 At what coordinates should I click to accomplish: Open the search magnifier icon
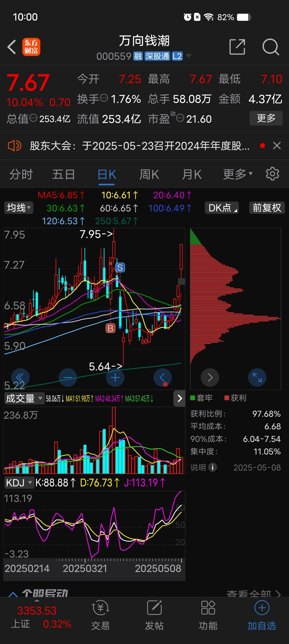coord(271,47)
